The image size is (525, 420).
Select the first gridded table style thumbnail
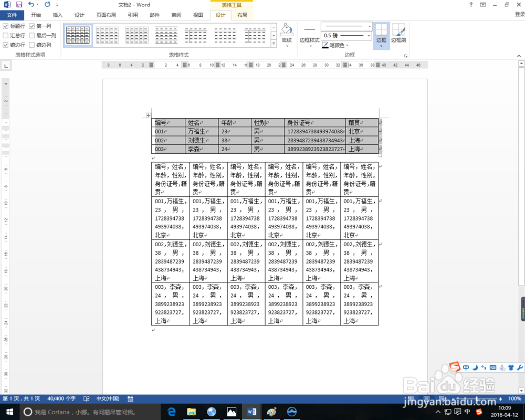coord(78,35)
